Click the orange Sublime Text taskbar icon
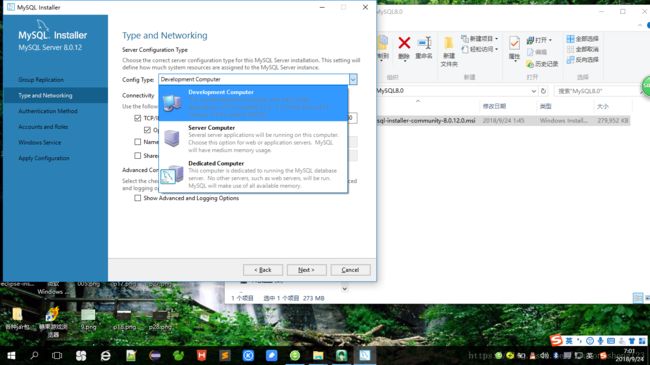 (x=225, y=355)
